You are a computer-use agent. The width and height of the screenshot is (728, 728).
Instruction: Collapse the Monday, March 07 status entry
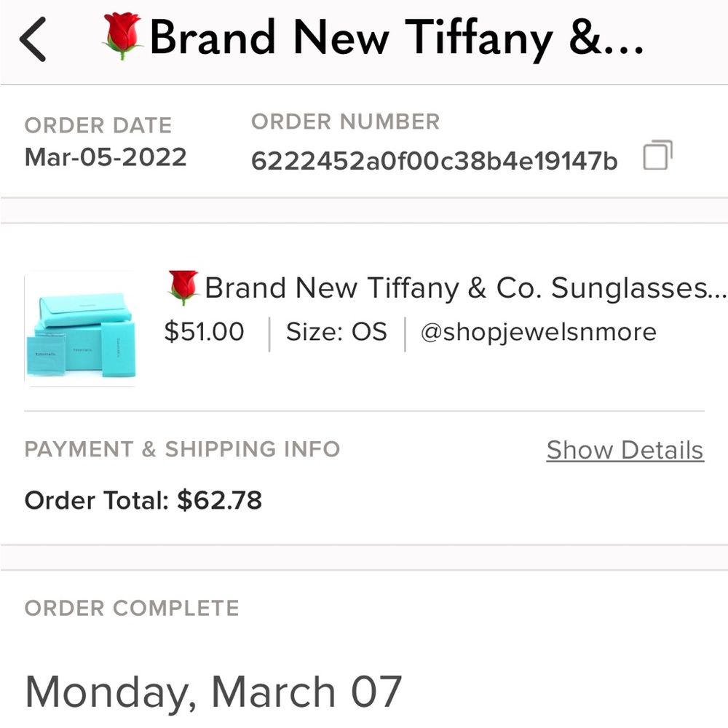(213, 690)
